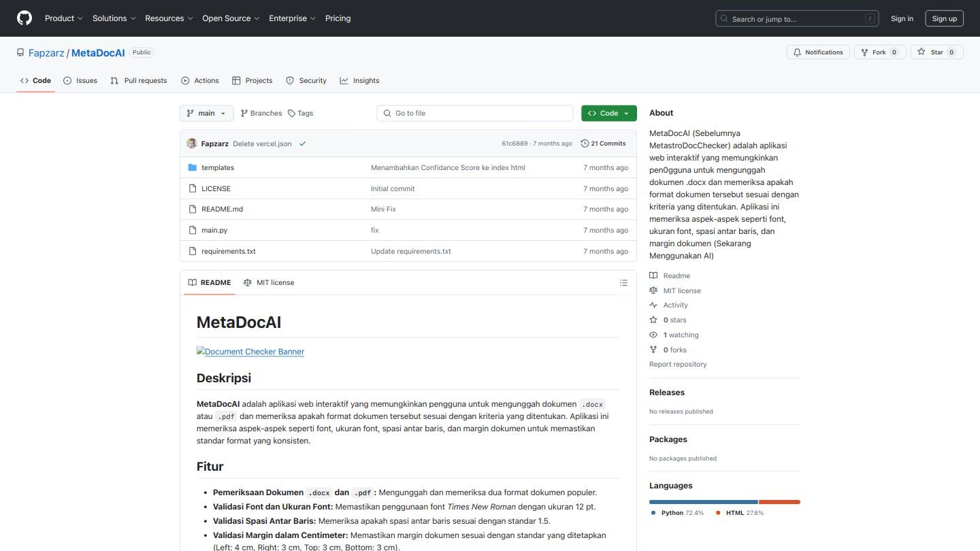
Task: Open the Menambahkan Confidance Score commit
Action: [x=448, y=167]
